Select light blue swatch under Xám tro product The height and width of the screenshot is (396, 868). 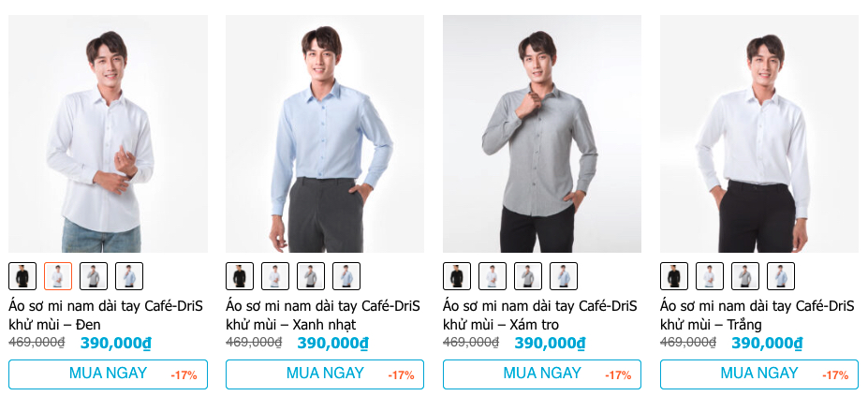tap(564, 276)
